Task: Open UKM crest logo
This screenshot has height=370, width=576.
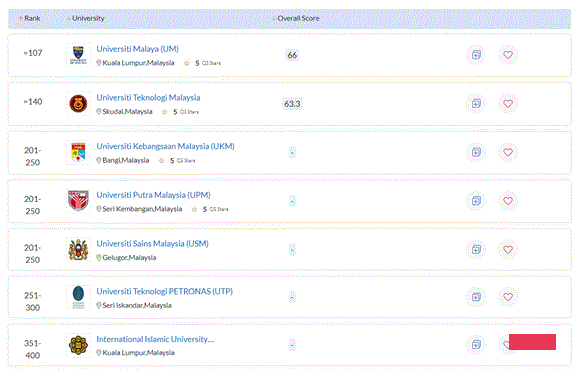Action: [x=78, y=152]
